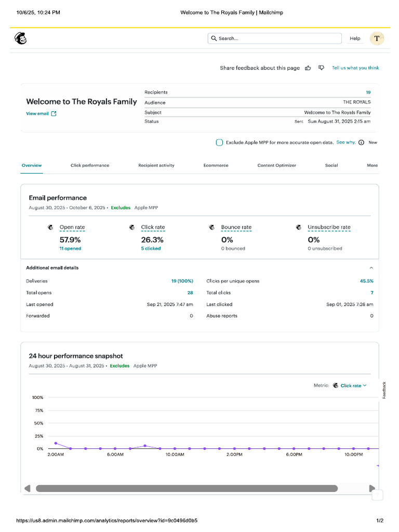
Task: Open View email external link icon
Action: coord(54,114)
